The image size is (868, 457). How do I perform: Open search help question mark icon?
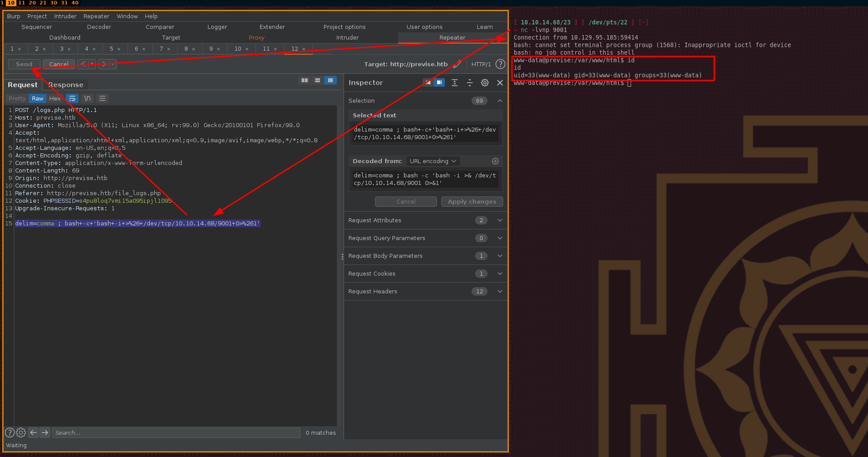pyautogui.click(x=9, y=433)
